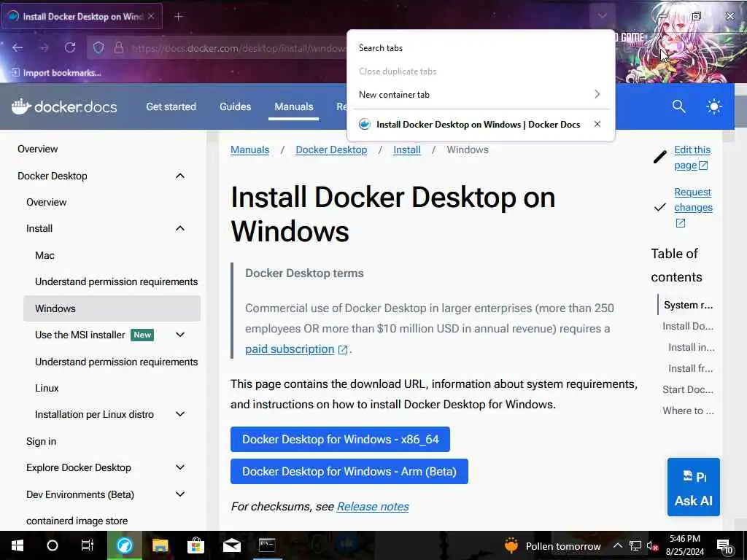
Task: Expand Dev Environments (Beta) section
Action: click(x=180, y=494)
